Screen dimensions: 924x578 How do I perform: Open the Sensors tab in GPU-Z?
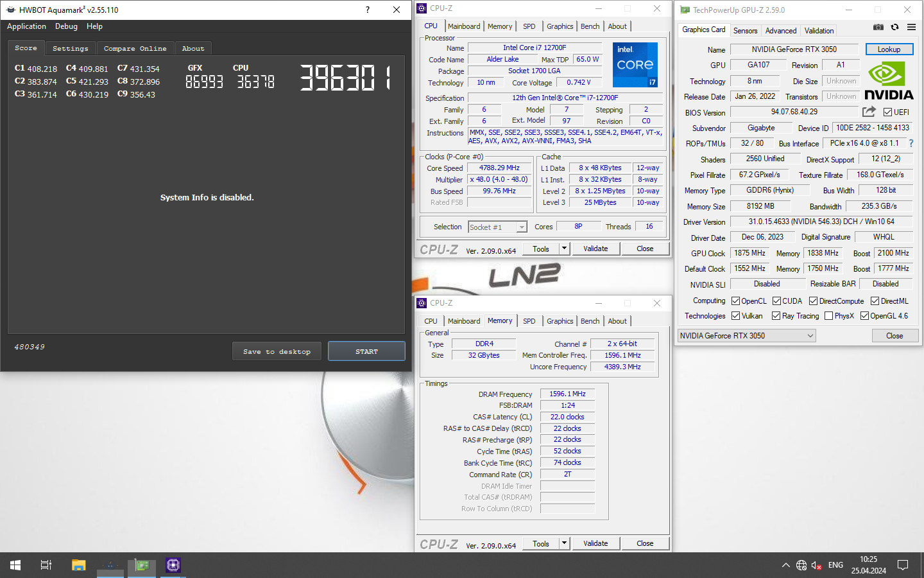(x=745, y=30)
